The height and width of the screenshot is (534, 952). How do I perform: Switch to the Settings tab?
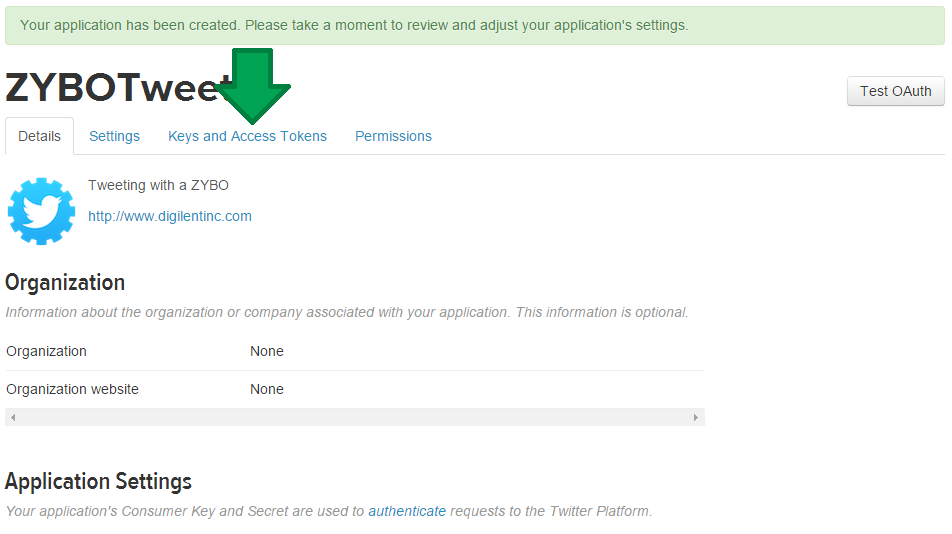tap(114, 136)
